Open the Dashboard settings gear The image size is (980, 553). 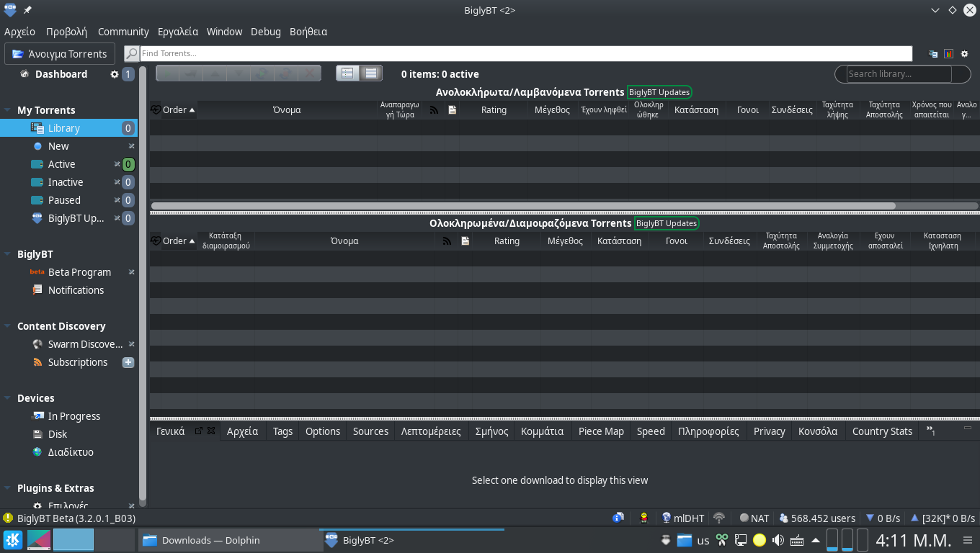[113, 73]
